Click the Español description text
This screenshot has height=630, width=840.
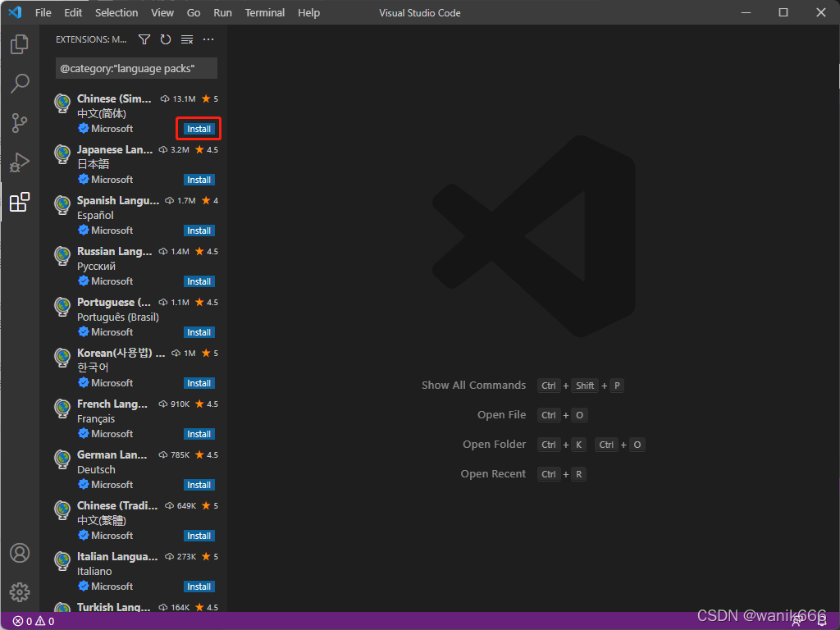[x=95, y=216]
